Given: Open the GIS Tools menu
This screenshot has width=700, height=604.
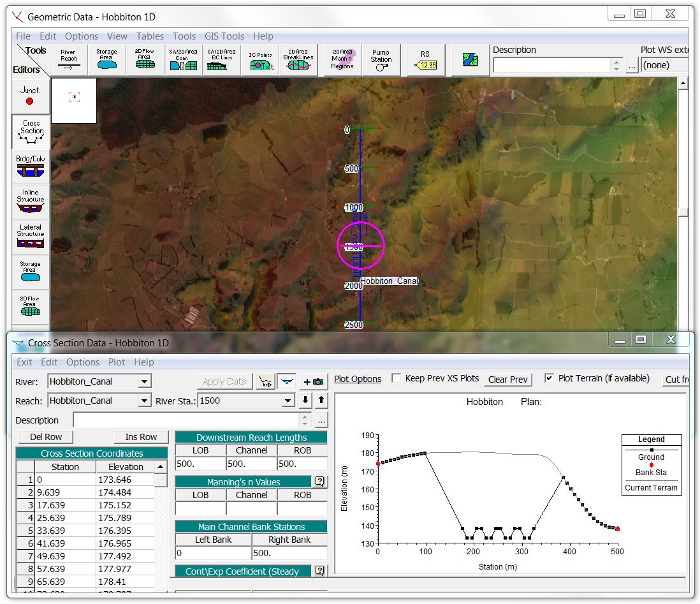Looking at the screenshot, I should point(224,36).
